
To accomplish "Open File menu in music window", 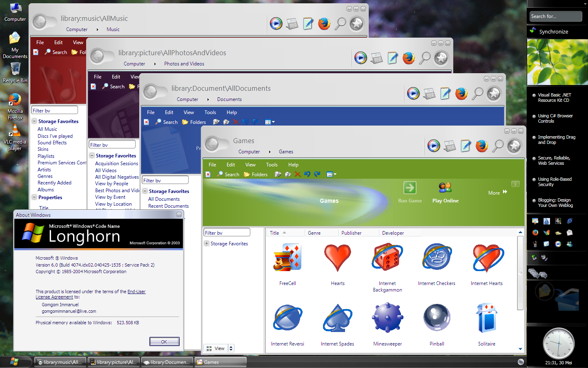I will point(40,43).
